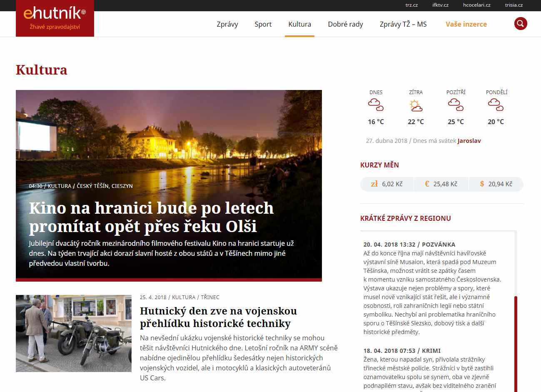Click the Pozítří cloud icon

tap(456, 105)
